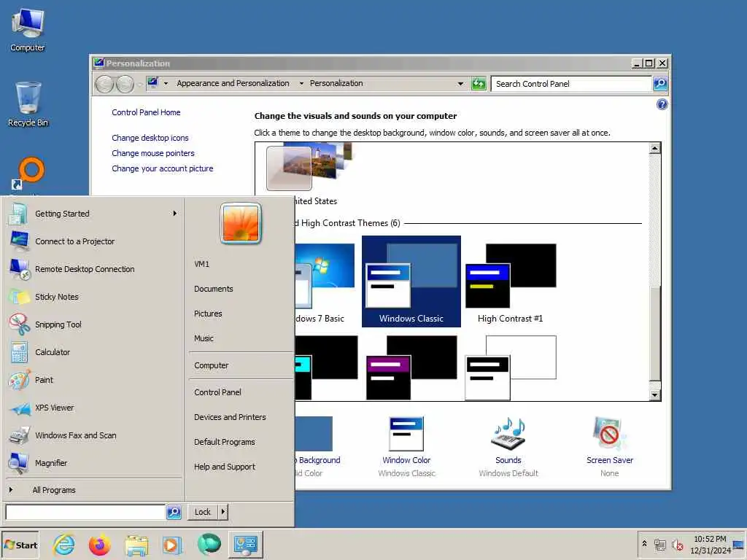
Task: Click the theme list scroll up arrow
Action: click(x=654, y=149)
